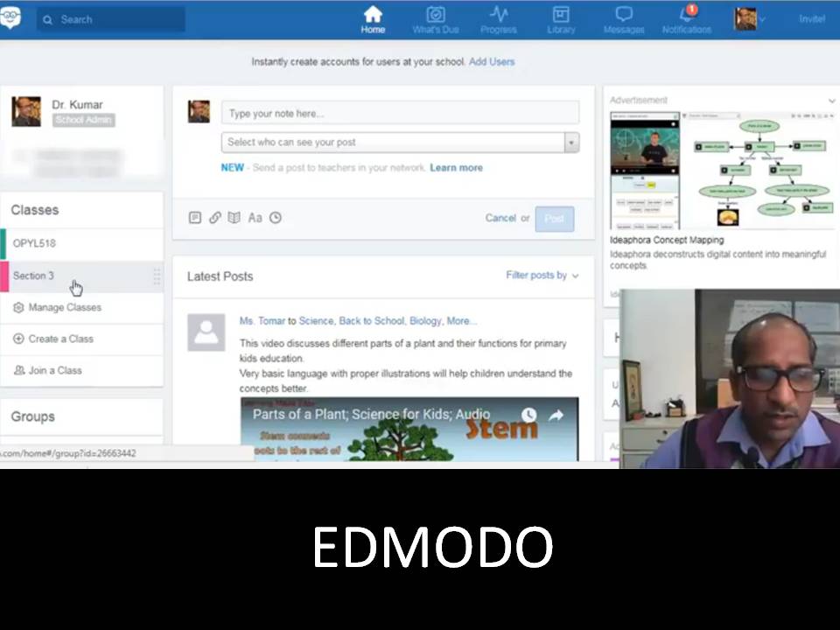Image resolution: width=840 pixels, height=630 pixels.
Task: Click the Manage Classes gear icon
Action: pos(18,307)
